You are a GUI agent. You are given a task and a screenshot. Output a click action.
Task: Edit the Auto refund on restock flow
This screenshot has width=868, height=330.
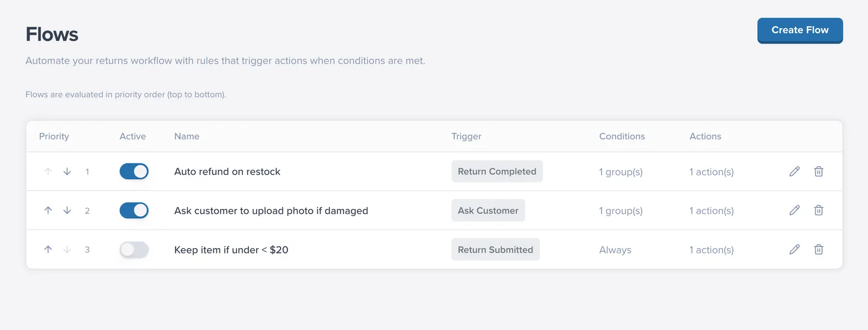coord(794,172)
